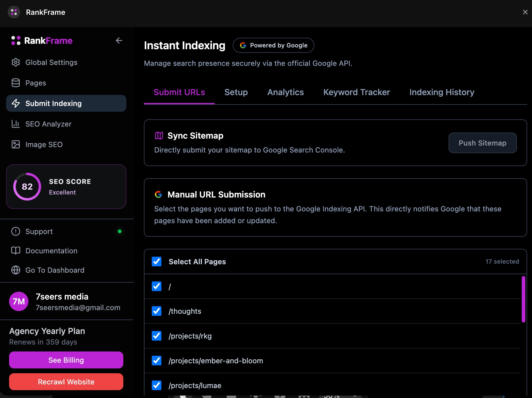Click the Push Sitemap button

482,143
